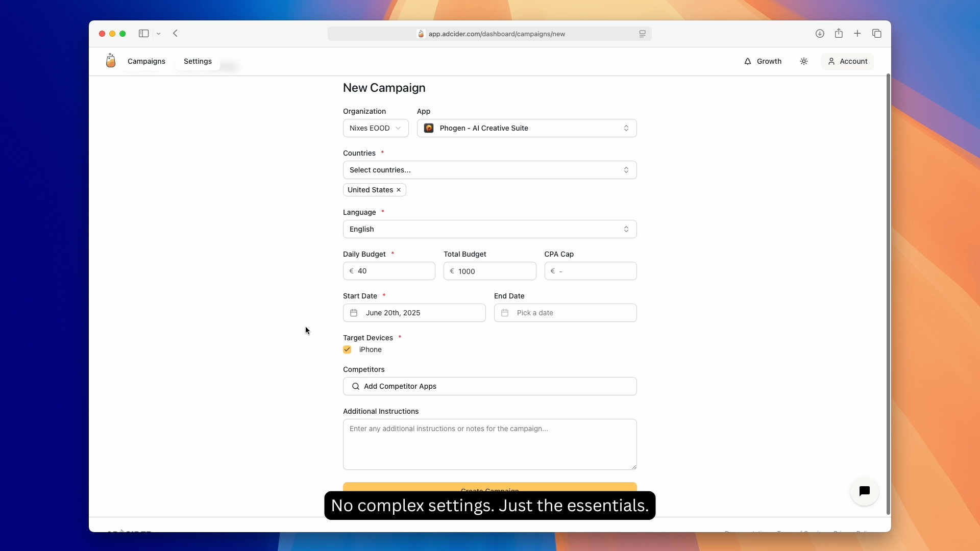
Task: Open the Campaigns nav item
Action: (x=146, y=61)
